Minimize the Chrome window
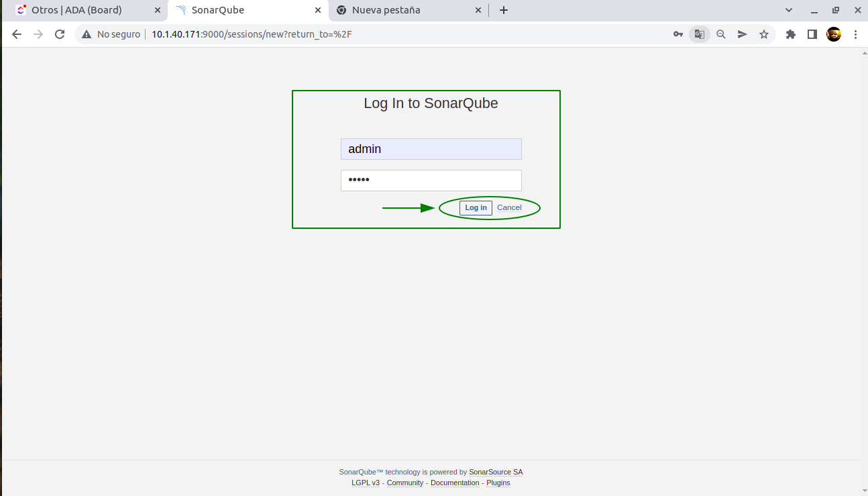Screen dimensions: 868x496 pos(813,10)
